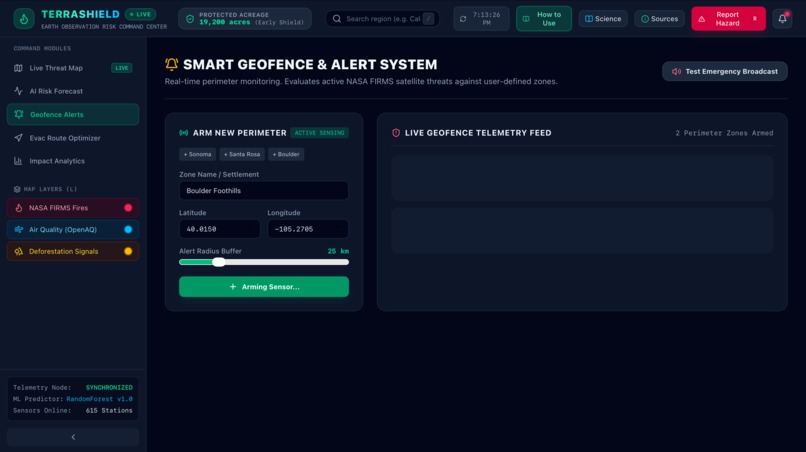The height and width of the screenshot is (452, 806).
Task: Click the '2 Perimeter Zones Armed' text
Action: coord(724,133)
